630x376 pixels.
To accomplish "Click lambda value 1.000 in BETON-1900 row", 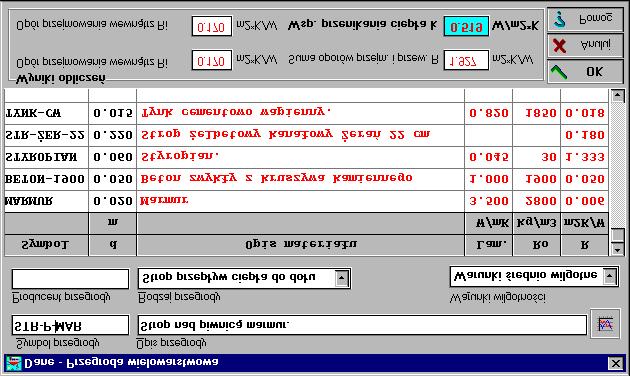I will [489, 180].
